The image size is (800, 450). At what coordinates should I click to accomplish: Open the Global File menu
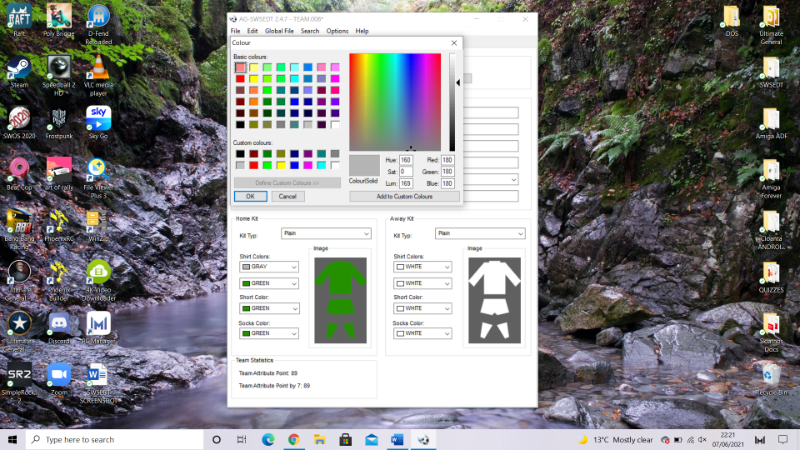click(x=279, y=31)
